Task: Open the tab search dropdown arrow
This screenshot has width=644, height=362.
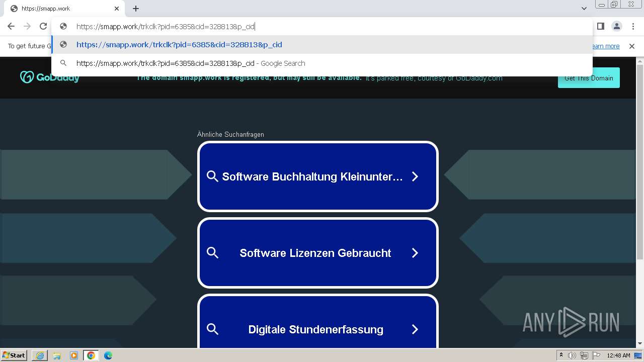Action: coord(584,9)
